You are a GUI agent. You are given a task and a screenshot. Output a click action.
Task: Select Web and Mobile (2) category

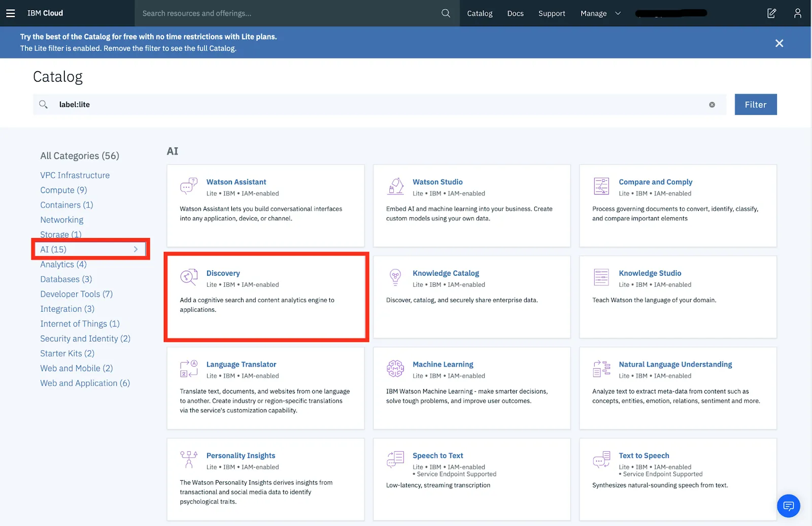coord(76,369)
